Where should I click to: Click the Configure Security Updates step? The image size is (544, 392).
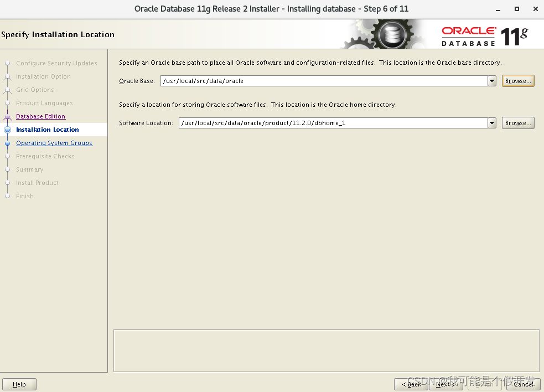tap(56, 63)
